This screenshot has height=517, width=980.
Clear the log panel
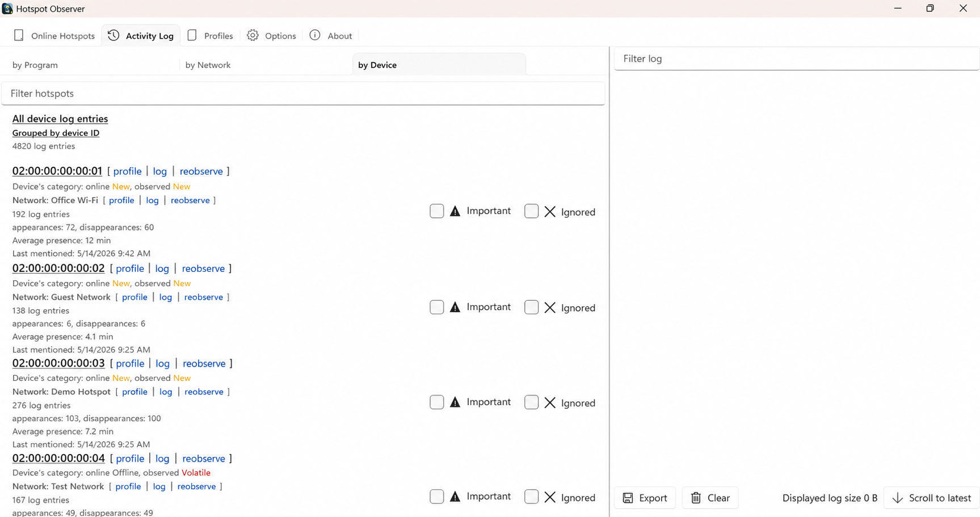pyautogui.click(x=710, y=498)
